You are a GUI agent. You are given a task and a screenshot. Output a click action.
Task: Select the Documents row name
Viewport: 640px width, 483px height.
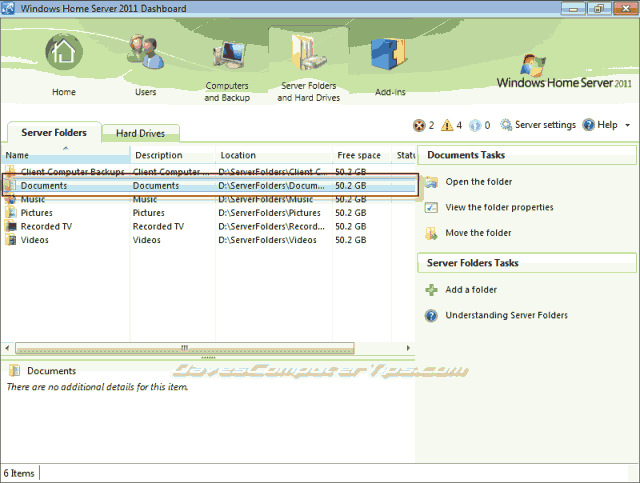tap(44, 186)
